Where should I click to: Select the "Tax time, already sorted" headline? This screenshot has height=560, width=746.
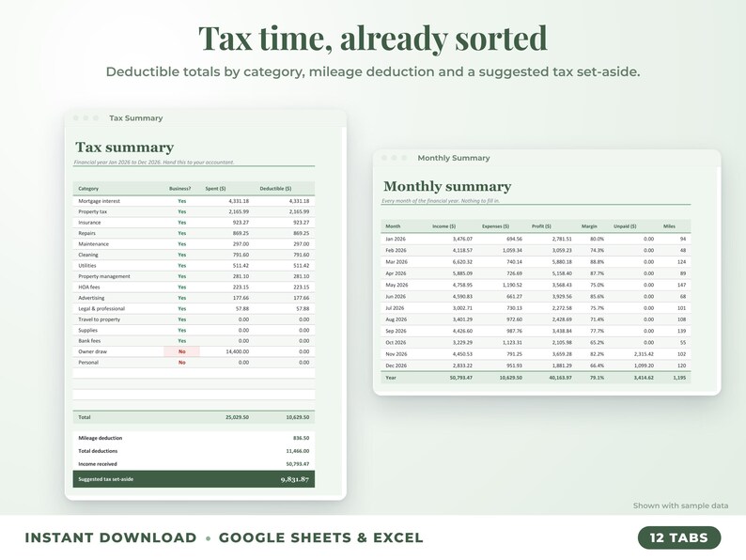click(x=373, y=39)
